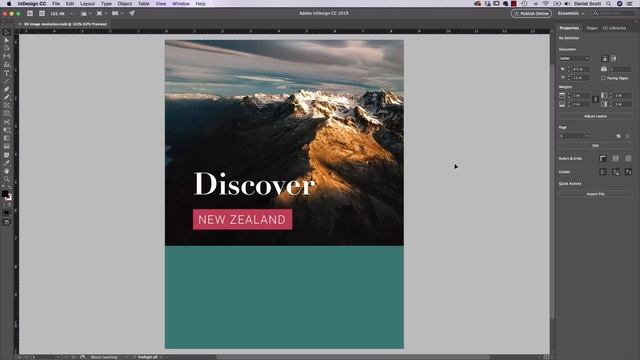
Task: Toggle show baseline grid button
Action: [616, 158]
